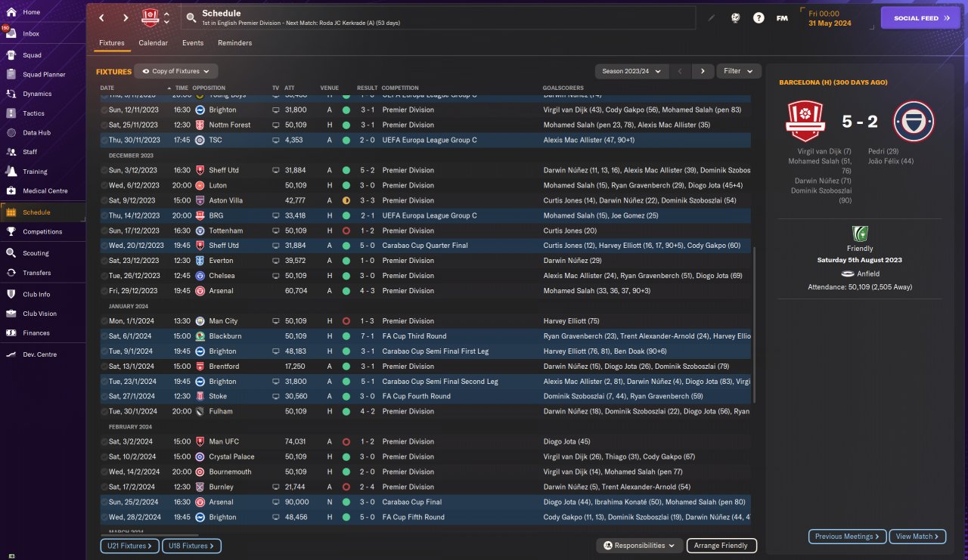Select the row circle for Wed, 28/2/2024
This screenshot has width=968, height=560.
click(104, 517)
